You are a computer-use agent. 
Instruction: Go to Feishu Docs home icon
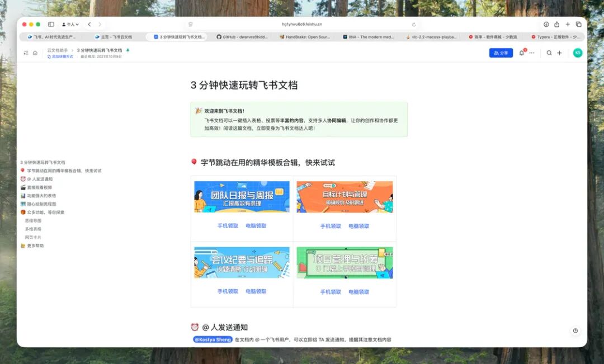tap(35, 53)
